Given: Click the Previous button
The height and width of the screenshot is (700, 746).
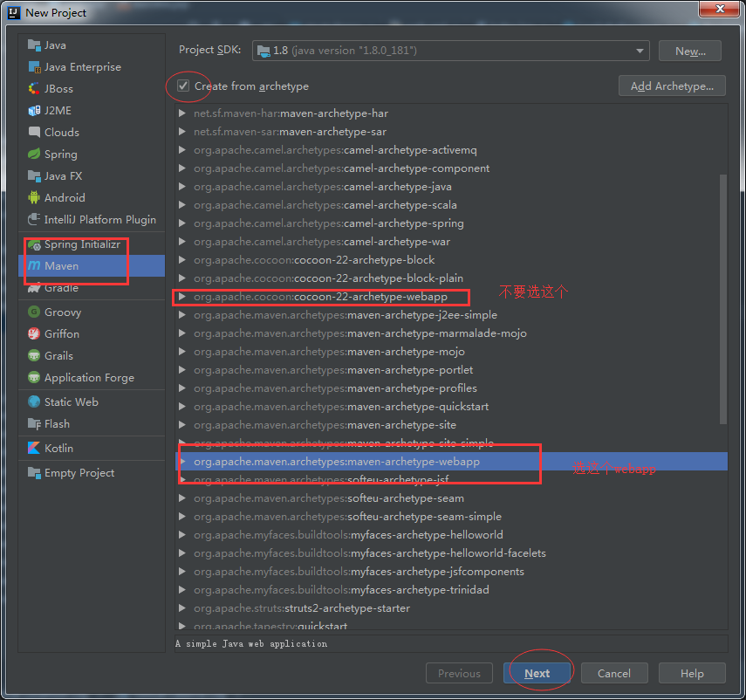Looking at the screenshot, I should tap(459, 673).
